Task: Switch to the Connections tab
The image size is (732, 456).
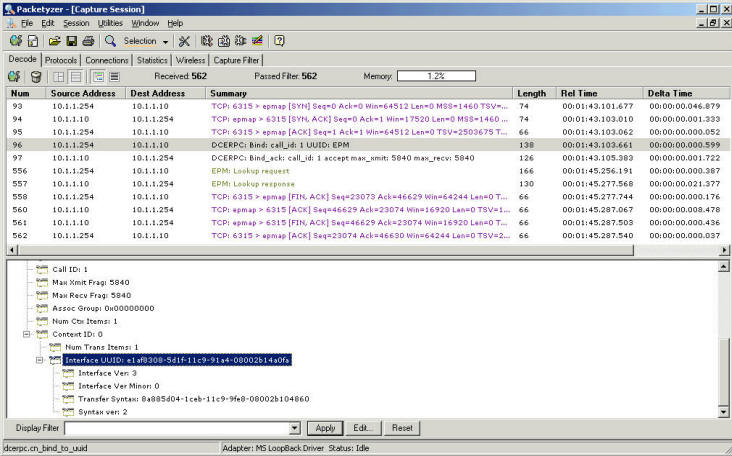Action: [106, 60]
